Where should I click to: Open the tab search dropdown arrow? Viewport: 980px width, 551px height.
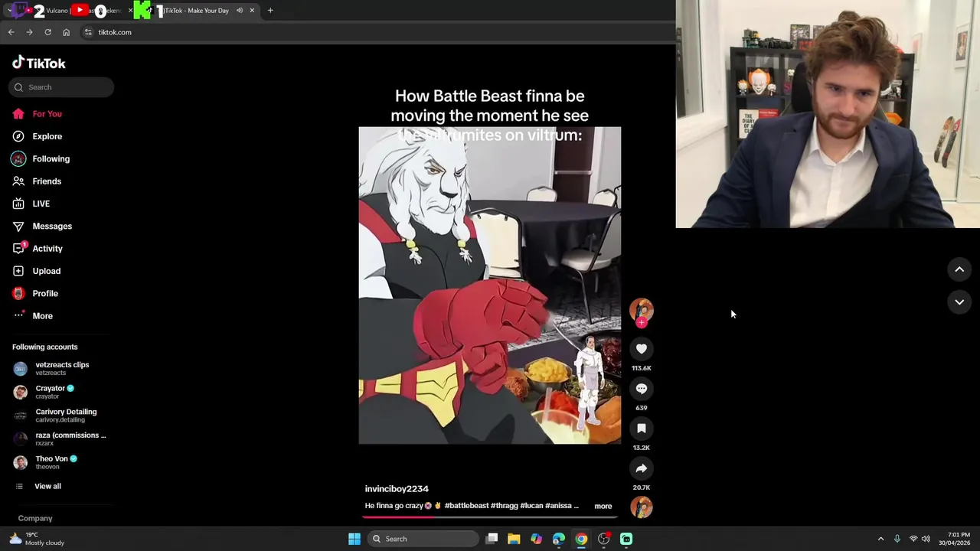(x=9, y=11)
